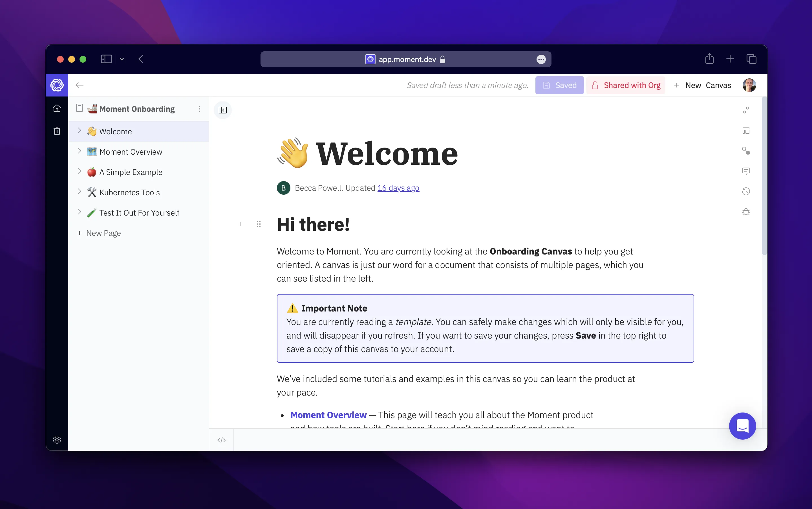Click the Saved draft status text

[x=467, y=85]
